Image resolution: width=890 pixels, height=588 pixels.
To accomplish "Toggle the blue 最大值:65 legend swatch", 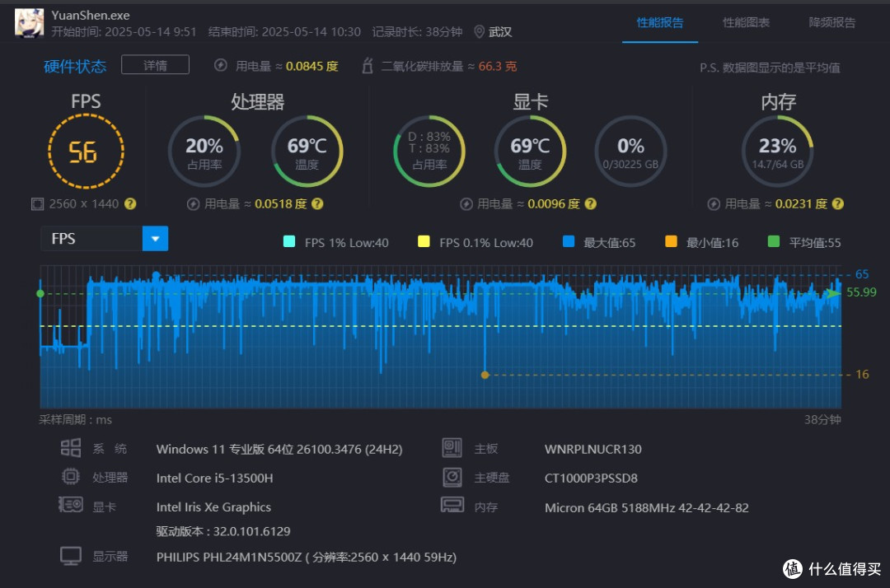I will coord(568,241).
